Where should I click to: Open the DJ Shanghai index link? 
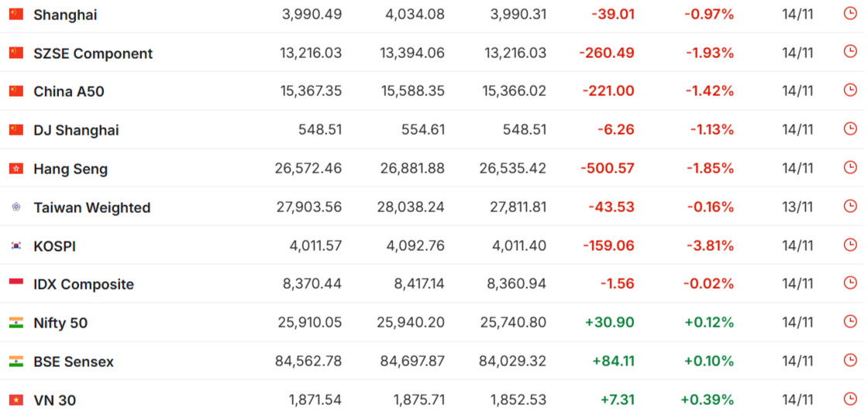click(76, 130)
